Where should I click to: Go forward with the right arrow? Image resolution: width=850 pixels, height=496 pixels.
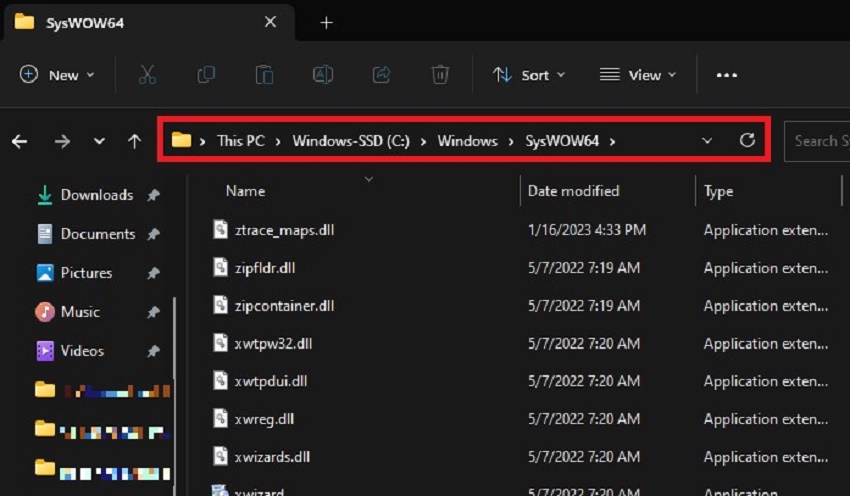[x=62, y=141]
